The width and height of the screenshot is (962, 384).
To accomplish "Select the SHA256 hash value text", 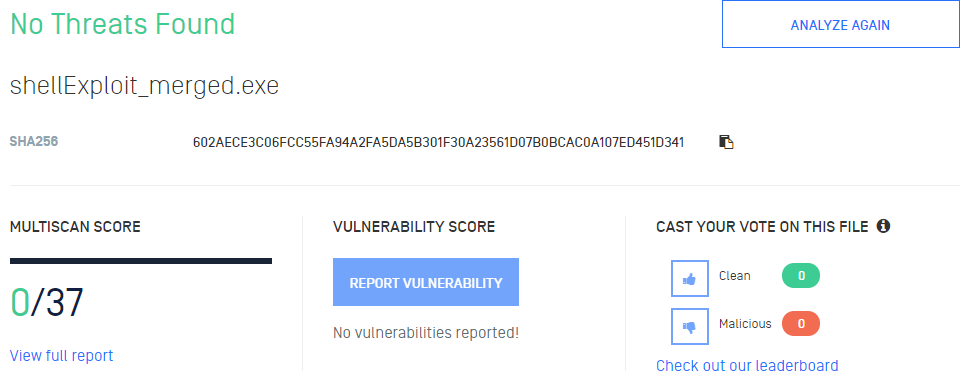I will (x=438, y=142).
